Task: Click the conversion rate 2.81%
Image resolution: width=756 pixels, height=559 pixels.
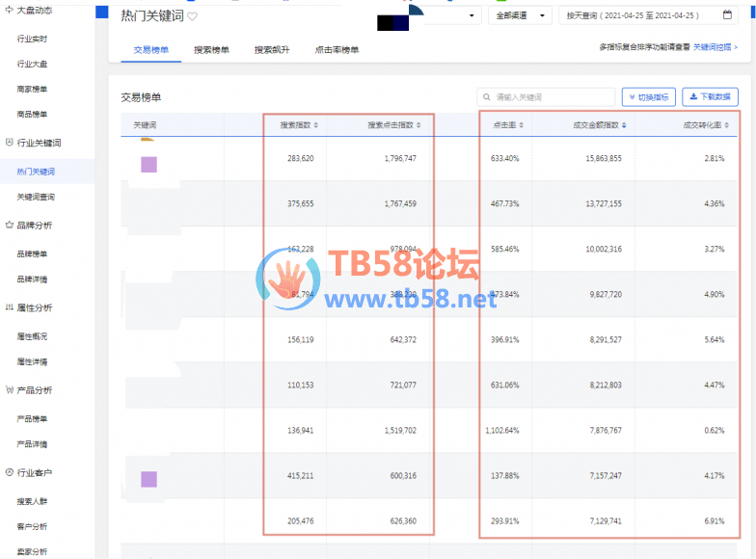Action: tap(714, 158)
